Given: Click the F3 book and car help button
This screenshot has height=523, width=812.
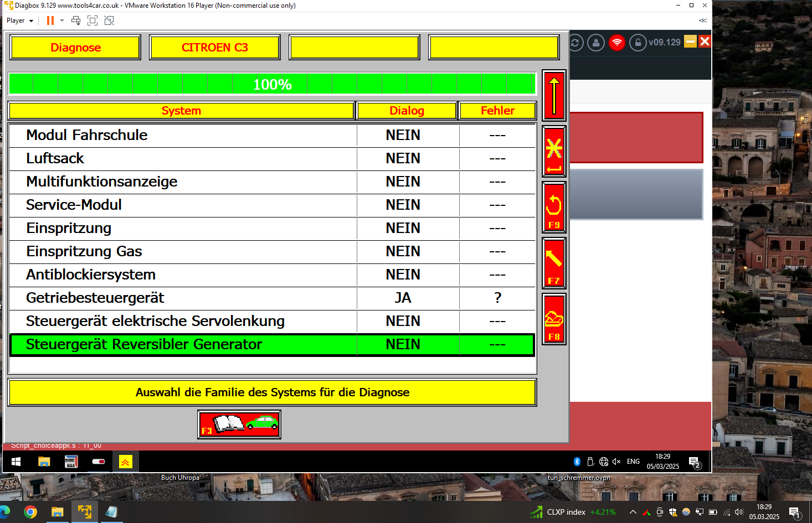Looking at the screenshot, I should [239, 424].
